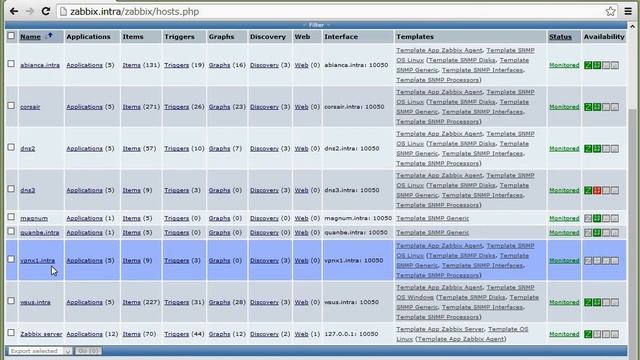Open the quanbe.intra host link
This screenshot has height=360, width=640.
click(x=40, y=233)
